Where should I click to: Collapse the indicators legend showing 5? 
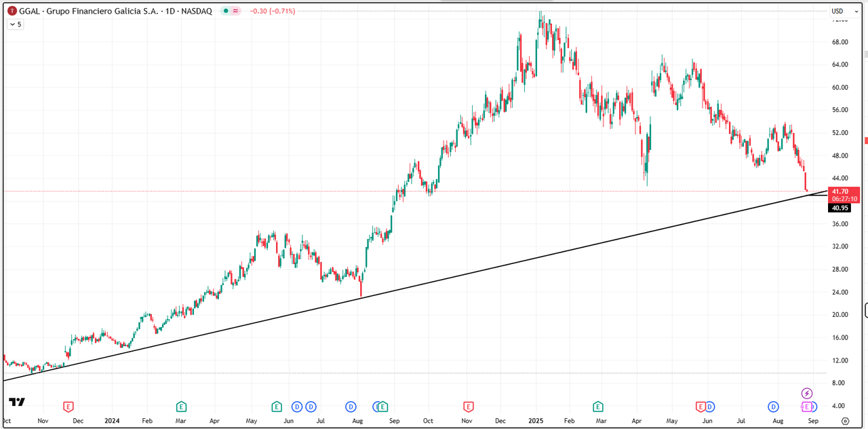tap(15, 24)
